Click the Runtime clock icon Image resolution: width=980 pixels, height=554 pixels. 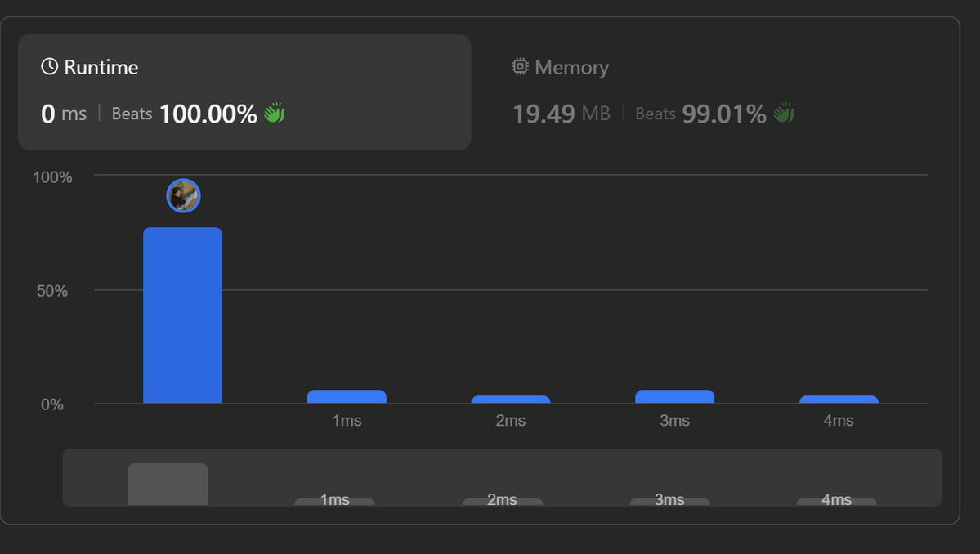point(49,66)
